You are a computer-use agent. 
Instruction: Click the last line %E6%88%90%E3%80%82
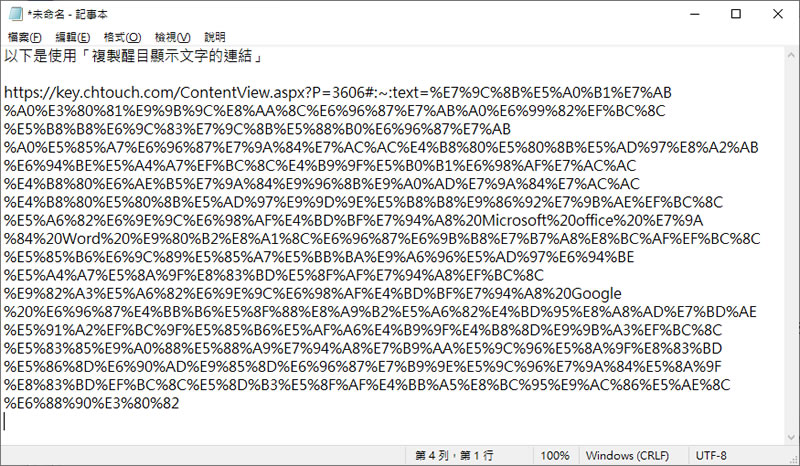tap(92, 403)
